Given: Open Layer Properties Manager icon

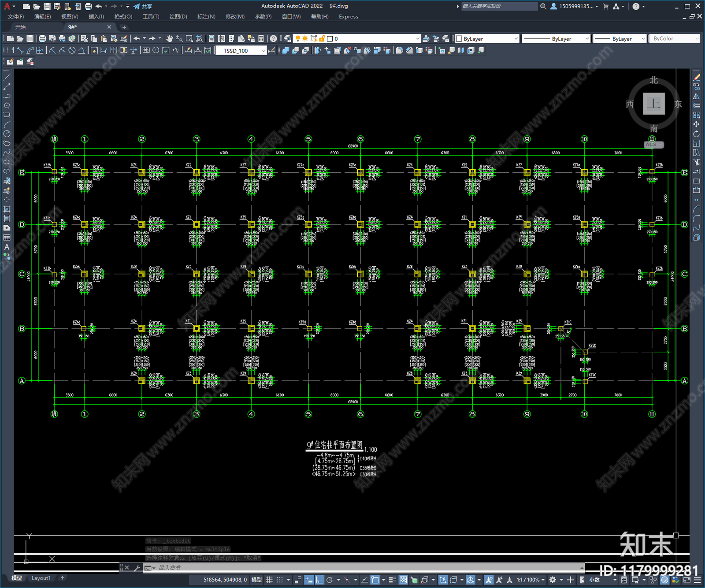Looking at the screenshot, I should tap(288, 39).
